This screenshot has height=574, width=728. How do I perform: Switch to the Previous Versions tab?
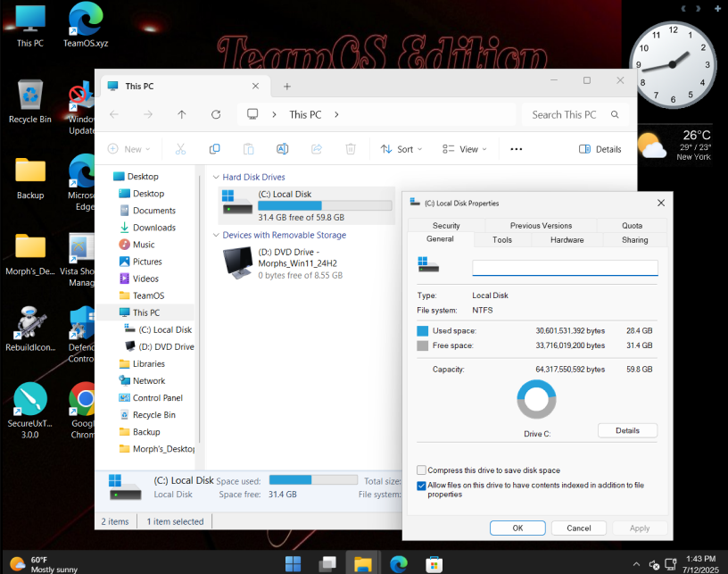[x=541, y=226]
